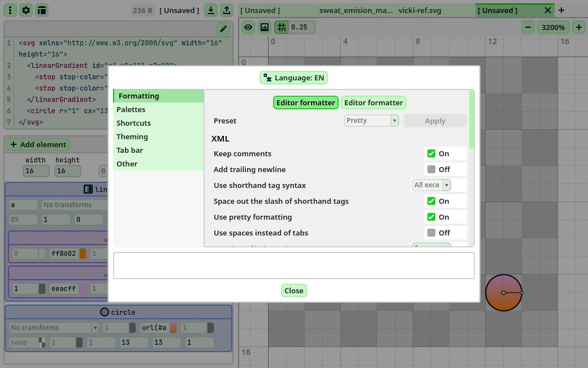Image resolution: width=588 pixels, height=368 pixels.
Task: Click the grid snap icon
Action: [x=281, y=27]
